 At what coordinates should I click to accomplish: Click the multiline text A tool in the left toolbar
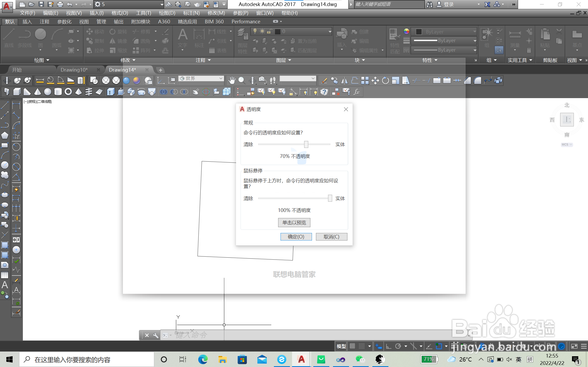[5, 285]
